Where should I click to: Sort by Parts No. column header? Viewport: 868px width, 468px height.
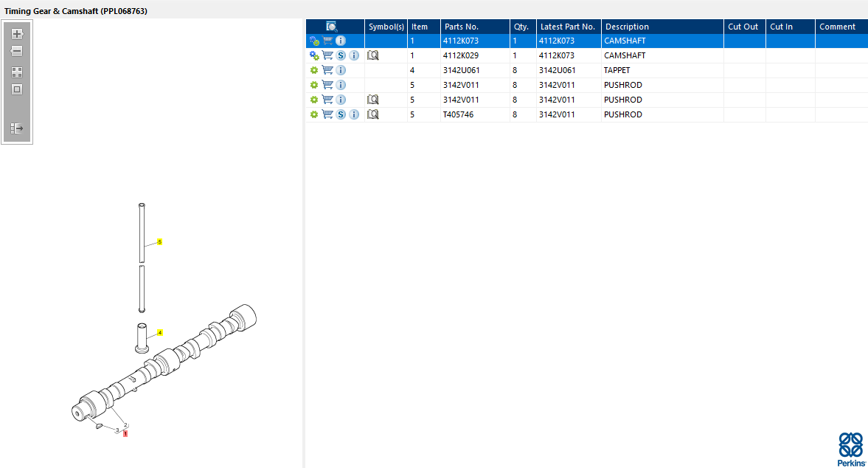[475, 27]
